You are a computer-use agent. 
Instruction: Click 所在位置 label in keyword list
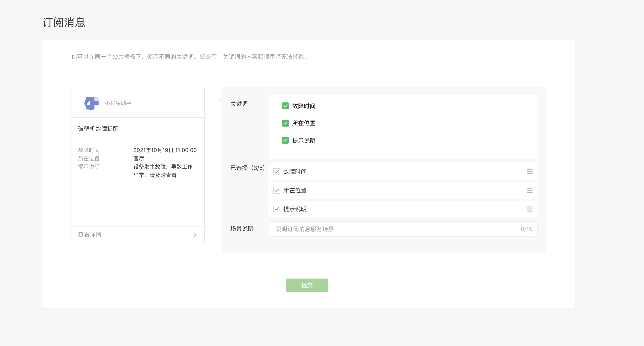(303, 123)
